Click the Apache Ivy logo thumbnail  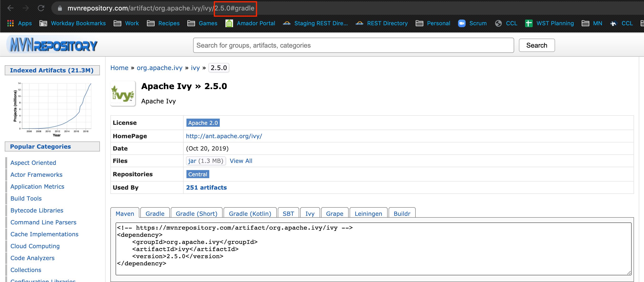(x=123, y=94)
